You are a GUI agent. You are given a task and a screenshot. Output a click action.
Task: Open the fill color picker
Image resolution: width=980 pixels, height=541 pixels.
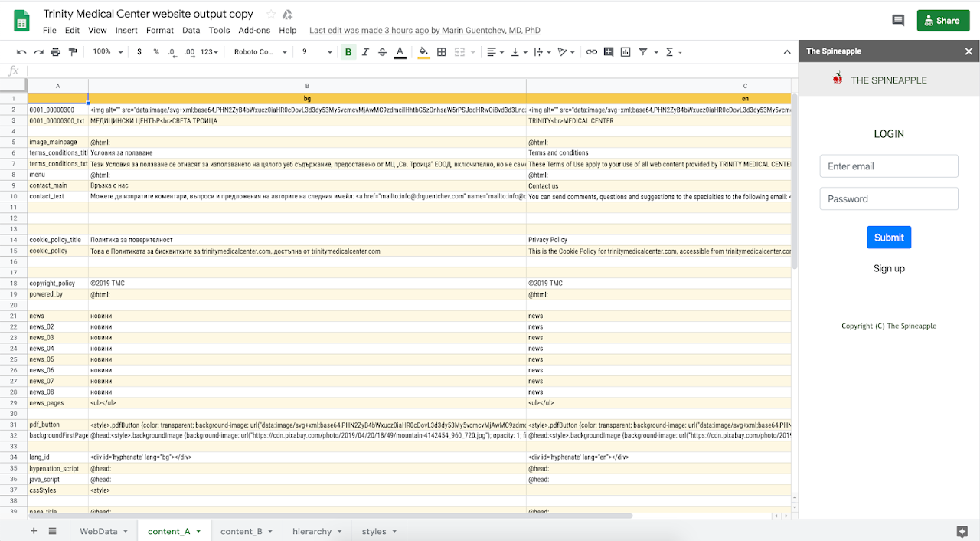pyautogui.click(x=423, y=52)
